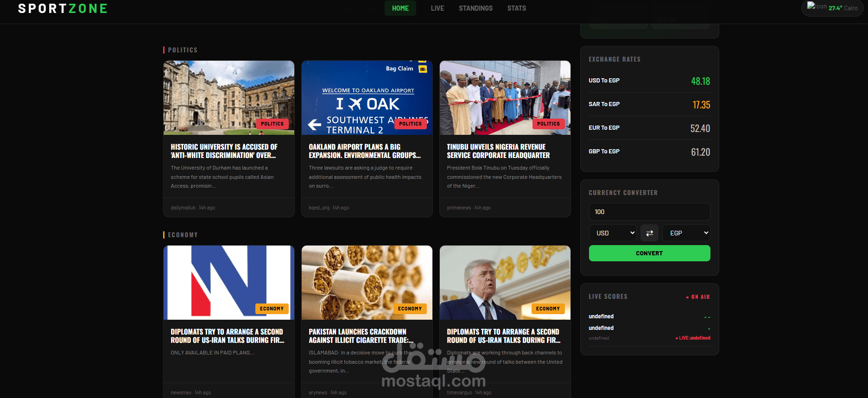Click the EXCHANGE RATES panel title
The image size is (868, 398).
tap(615, 59)
